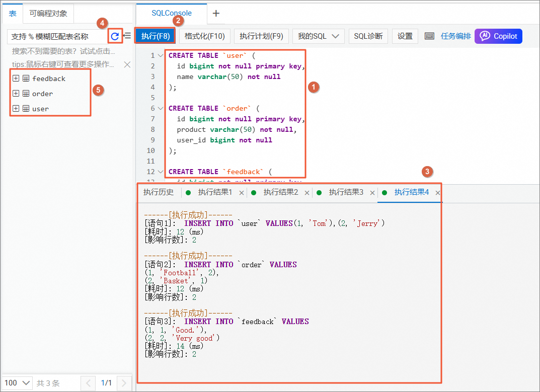
Task: Close the 执行结果2 tab
Action: point(307,193)
